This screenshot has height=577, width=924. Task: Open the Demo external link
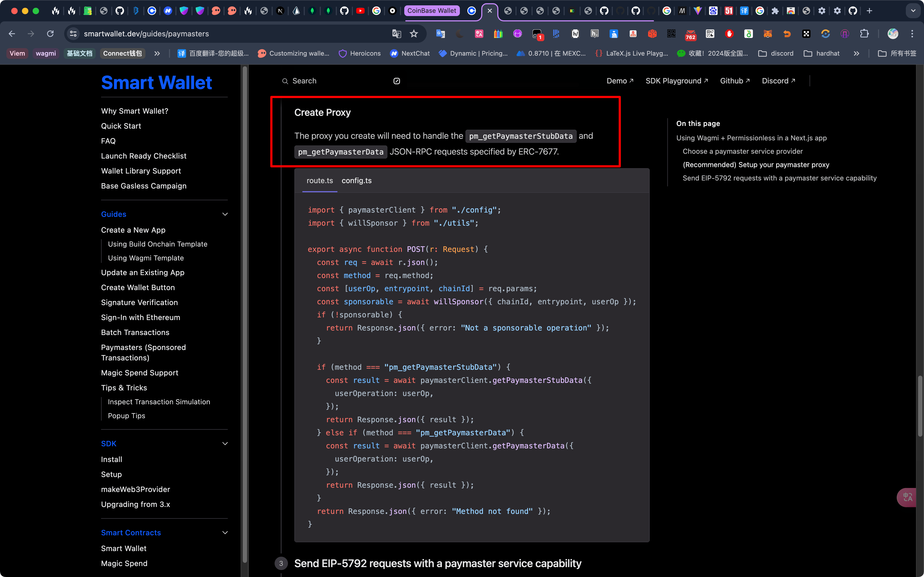[620, 81]
